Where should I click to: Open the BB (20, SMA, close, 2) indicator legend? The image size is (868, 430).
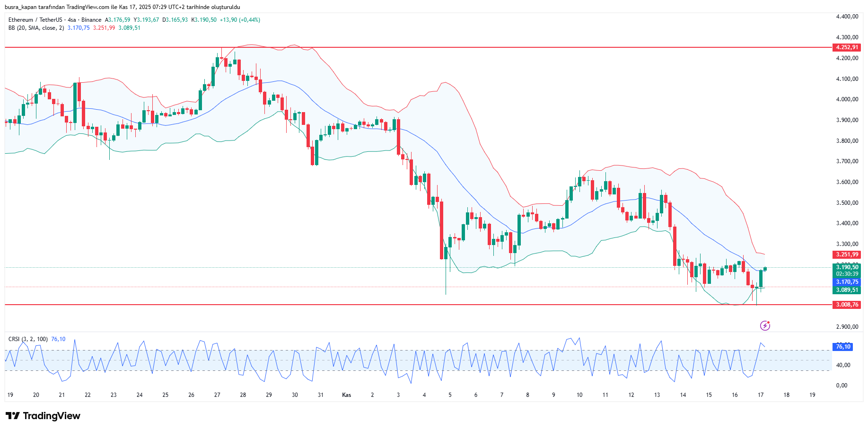(36, 28)
